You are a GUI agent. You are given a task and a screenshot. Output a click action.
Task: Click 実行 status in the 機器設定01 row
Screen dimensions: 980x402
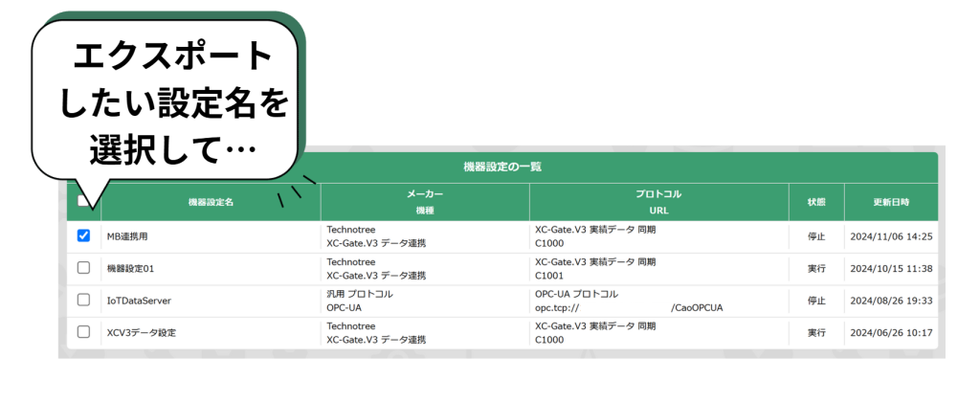tap(815, 269)
